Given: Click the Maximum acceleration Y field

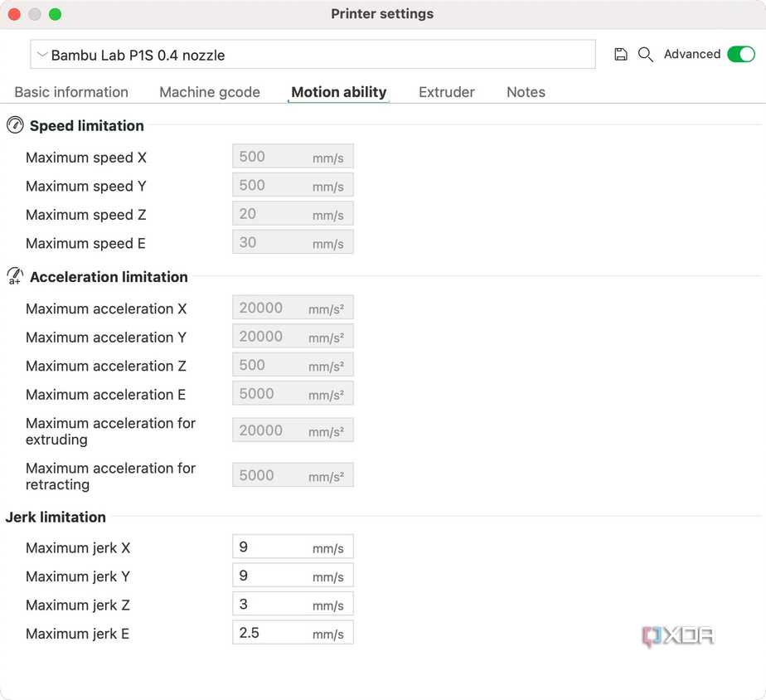Looking at the screenshot, I should click(x=293, y=336).
